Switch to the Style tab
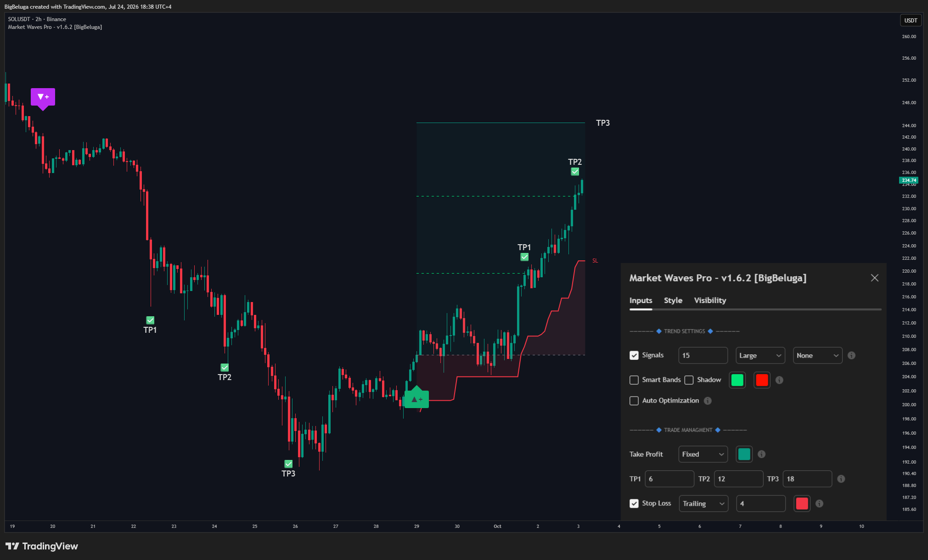 click(x=673, y=300)
